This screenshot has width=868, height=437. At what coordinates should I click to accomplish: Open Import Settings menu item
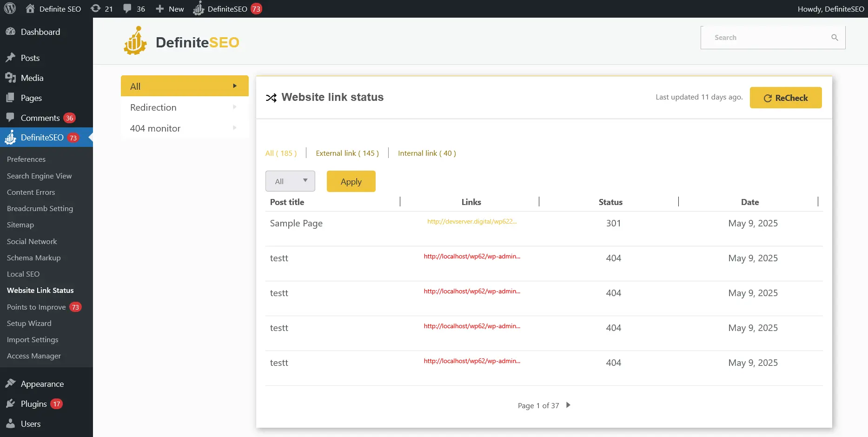33,339
